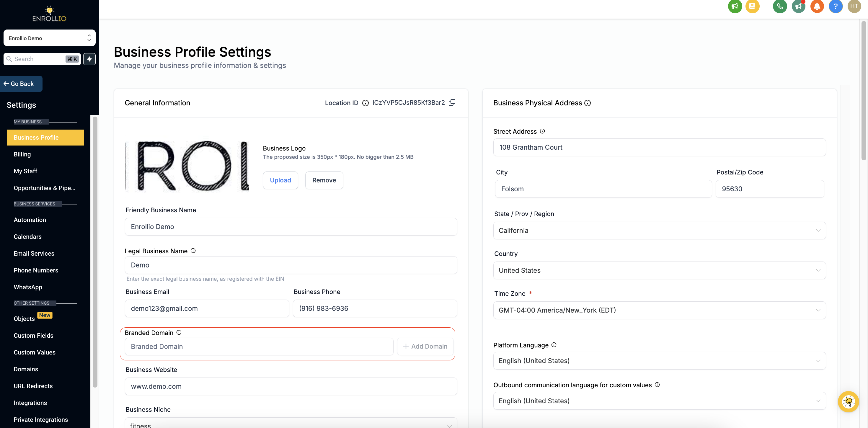
Task: Open the yellow book guide icon
Action: (752, 6)
